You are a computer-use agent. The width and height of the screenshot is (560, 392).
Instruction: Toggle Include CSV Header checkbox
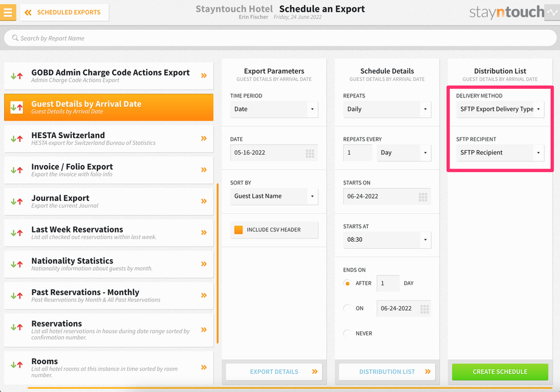coord(239,230)
